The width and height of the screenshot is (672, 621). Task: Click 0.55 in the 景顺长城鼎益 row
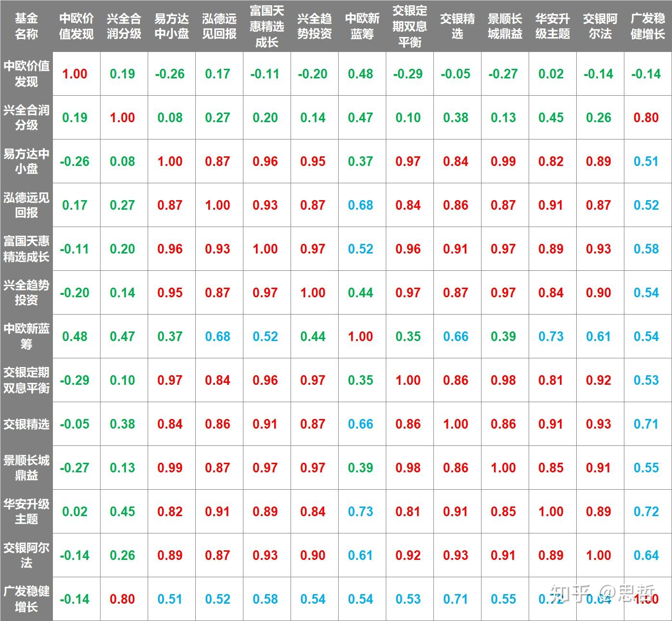pos(646,468)
